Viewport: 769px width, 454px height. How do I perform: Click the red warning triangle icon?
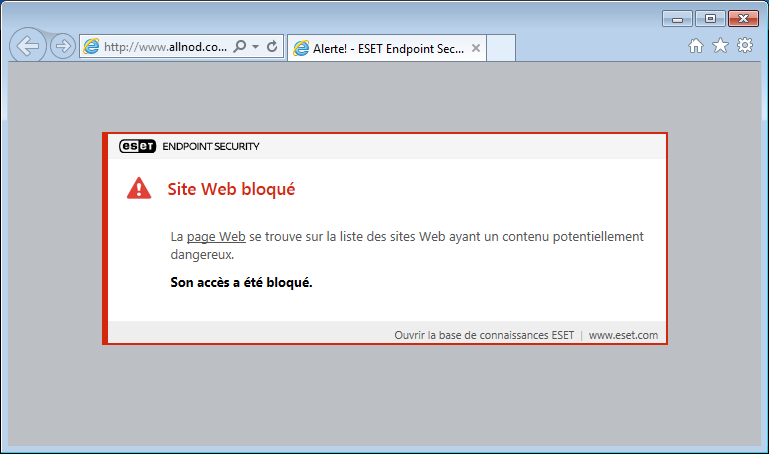[x=139, y=188]
